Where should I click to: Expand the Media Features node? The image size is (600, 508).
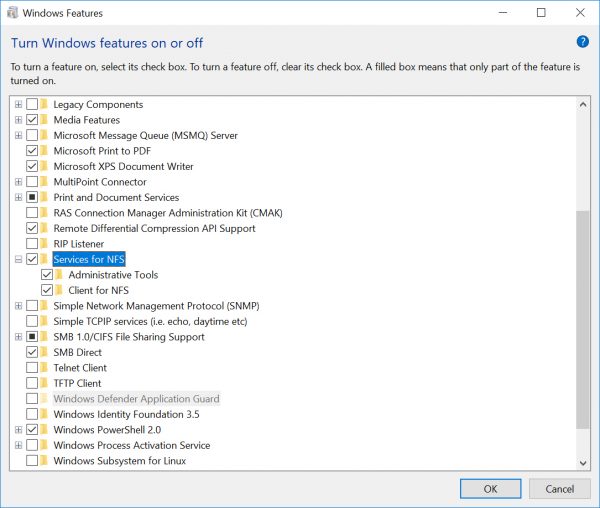18,120
